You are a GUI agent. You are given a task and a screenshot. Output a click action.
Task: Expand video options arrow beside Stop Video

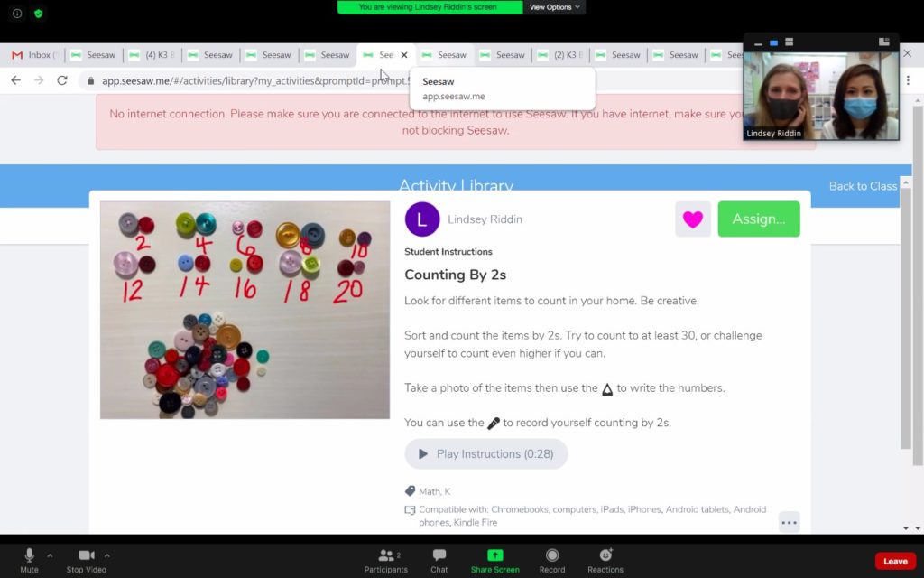click(107, 555)
